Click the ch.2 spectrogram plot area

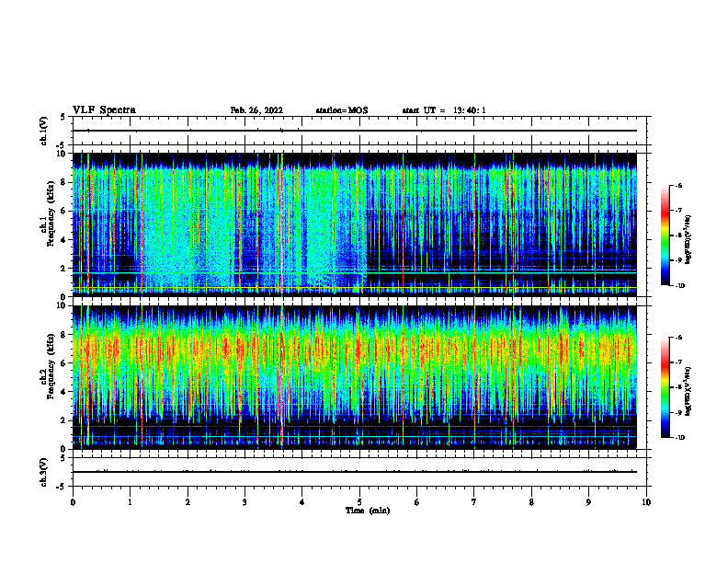click(355, 377)
